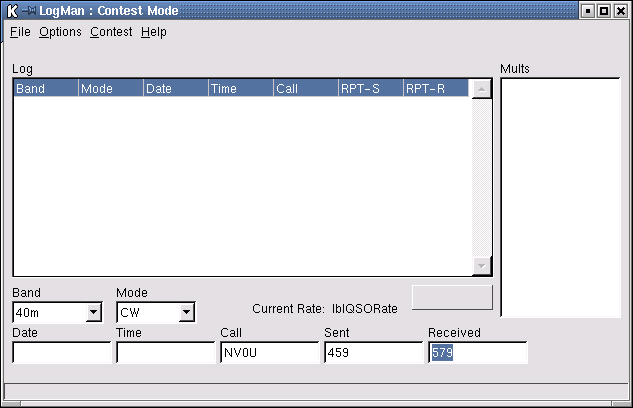Open the Contest menu

tap(111, 32)
